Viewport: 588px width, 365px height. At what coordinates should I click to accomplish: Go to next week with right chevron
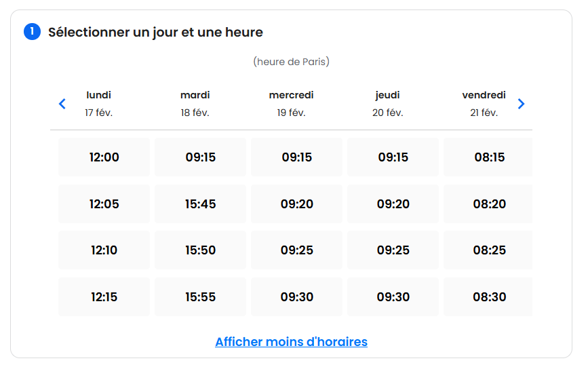tap(521, 104)
